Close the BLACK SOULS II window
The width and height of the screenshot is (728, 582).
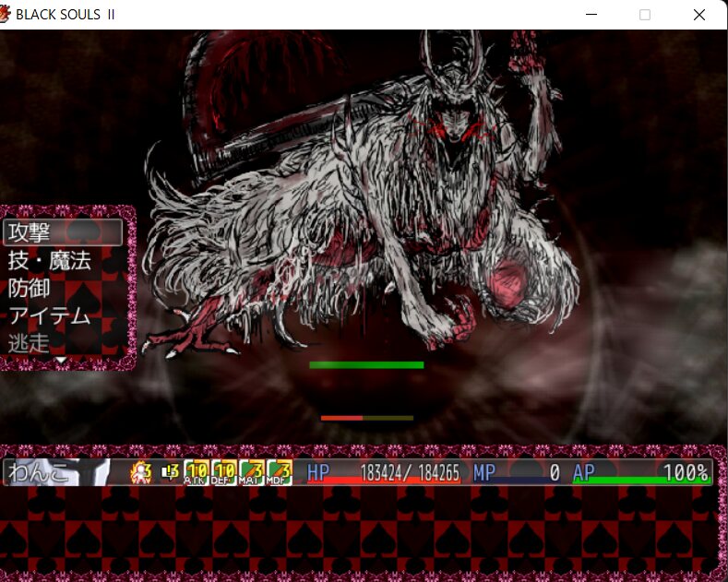pos(699,15)
